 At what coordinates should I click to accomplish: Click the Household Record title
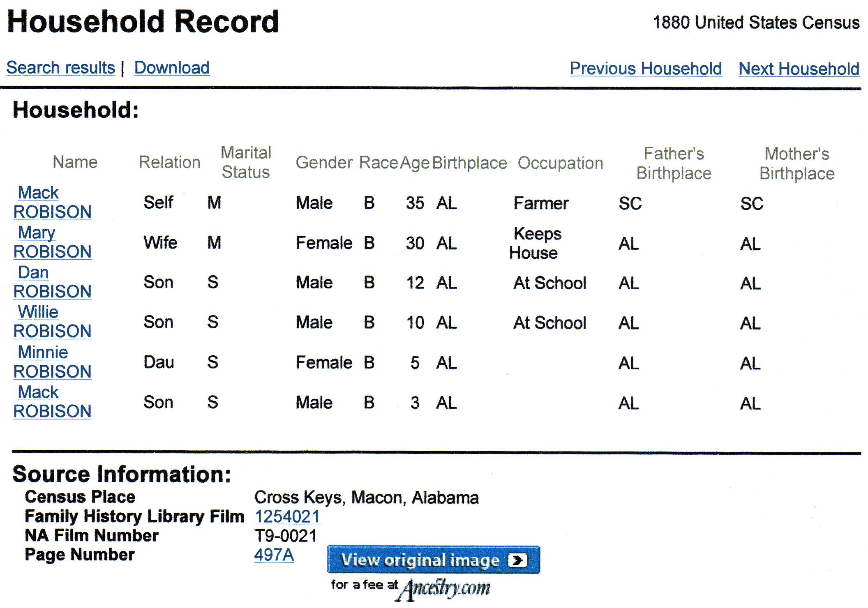[x=143, y=21]
